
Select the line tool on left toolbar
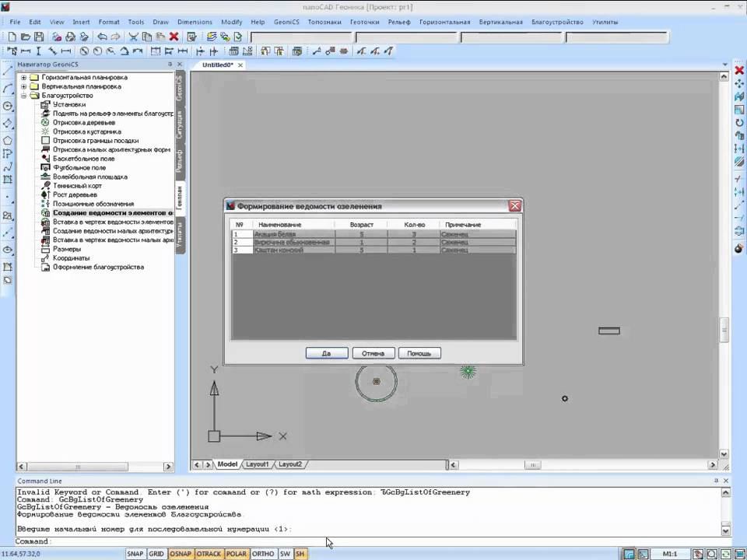(8, 72)
